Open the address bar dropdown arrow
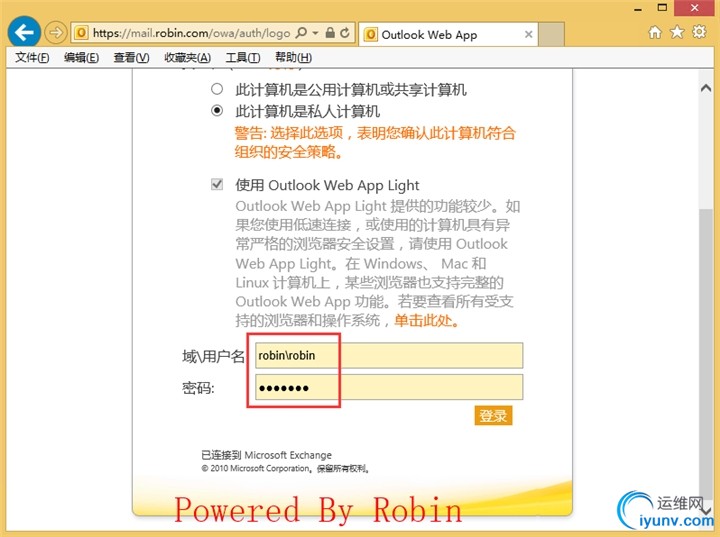 point(315,33)
